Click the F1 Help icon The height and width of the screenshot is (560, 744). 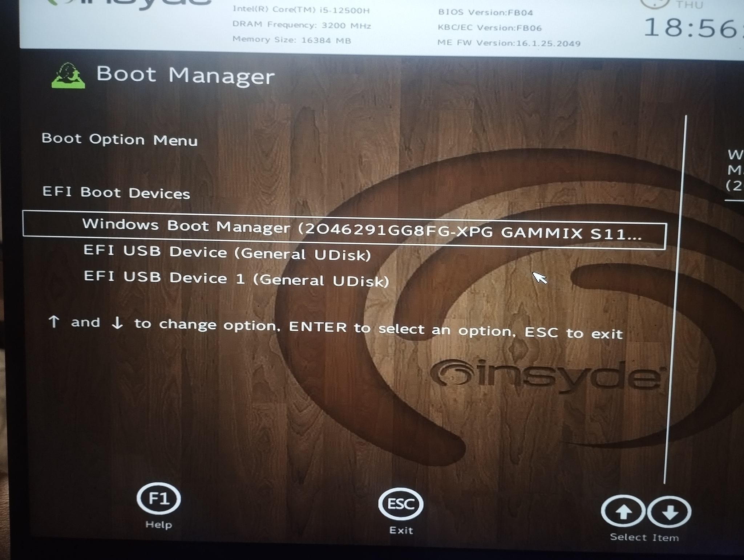[x=159, y=498]
